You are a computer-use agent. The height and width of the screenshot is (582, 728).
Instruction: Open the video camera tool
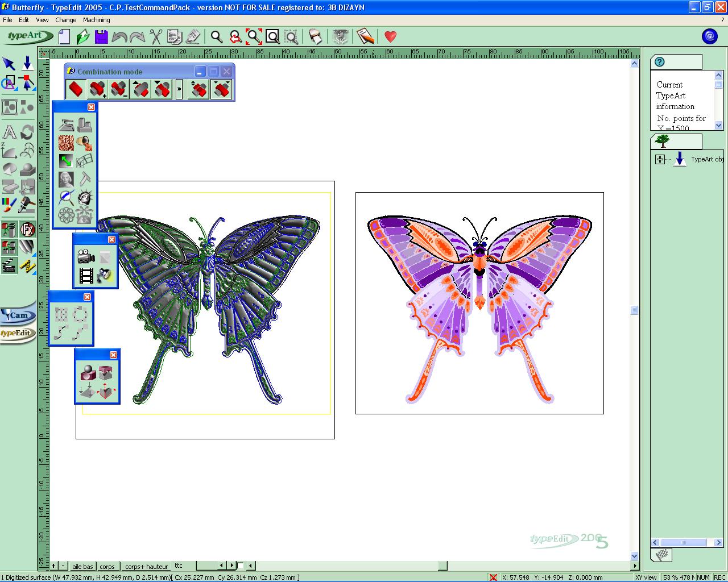(x=86, y=257)
